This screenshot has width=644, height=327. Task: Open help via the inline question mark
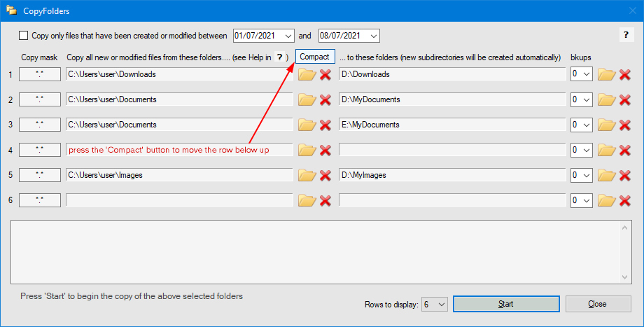coord(280,57)
